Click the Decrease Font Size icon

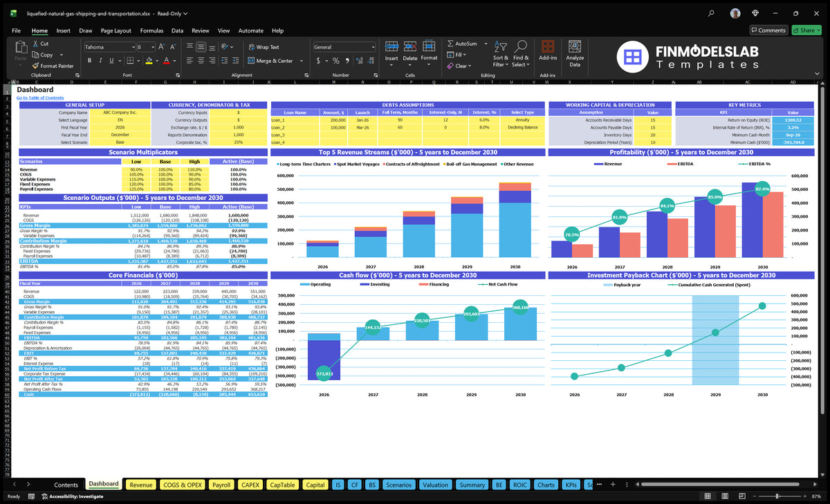tap(173, 47)
